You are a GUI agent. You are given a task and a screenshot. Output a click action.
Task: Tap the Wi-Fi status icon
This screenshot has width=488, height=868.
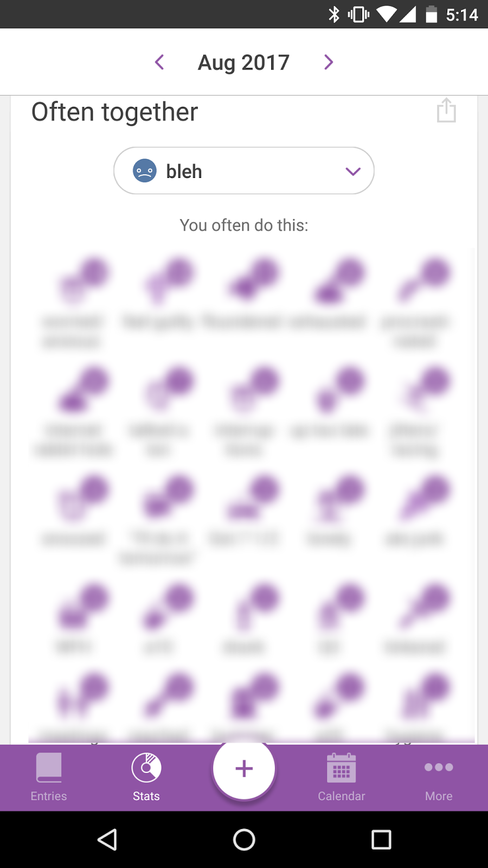click(386, 15)
